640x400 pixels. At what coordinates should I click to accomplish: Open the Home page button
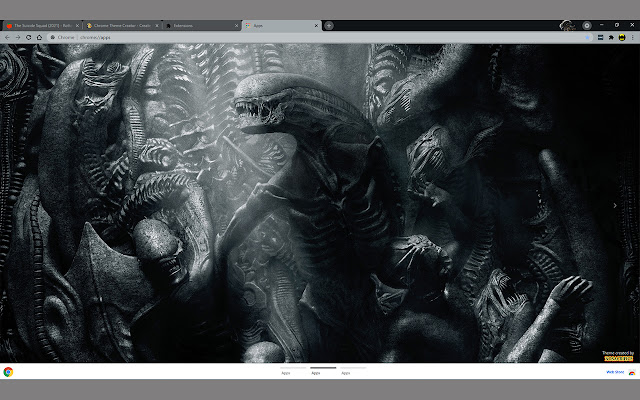40,37
